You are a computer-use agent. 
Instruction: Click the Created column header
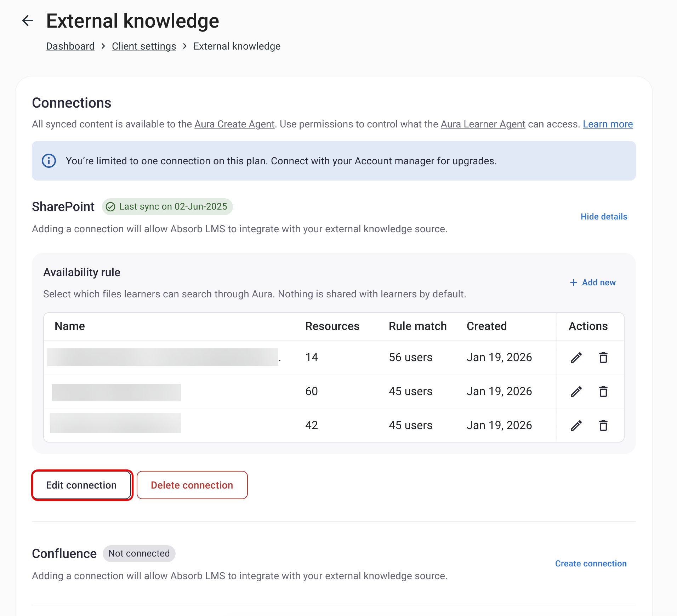[487, 326]
